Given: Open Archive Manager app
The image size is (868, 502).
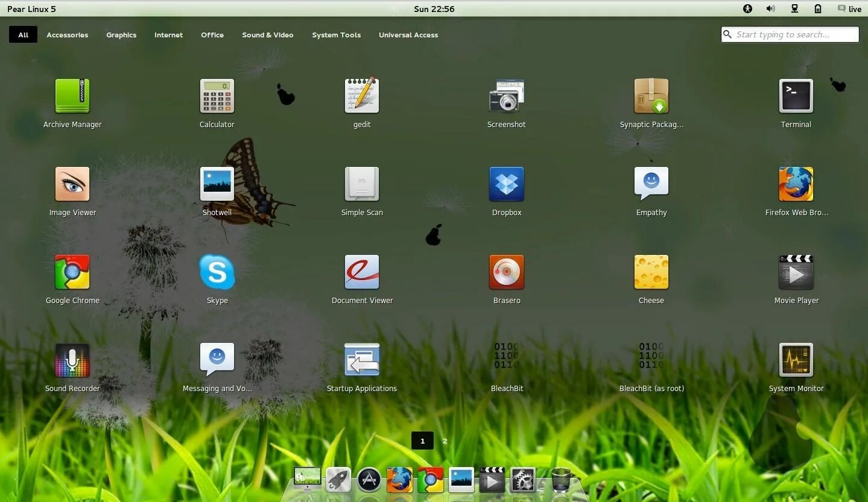Looking at the screenshot, I should (72, 96).
